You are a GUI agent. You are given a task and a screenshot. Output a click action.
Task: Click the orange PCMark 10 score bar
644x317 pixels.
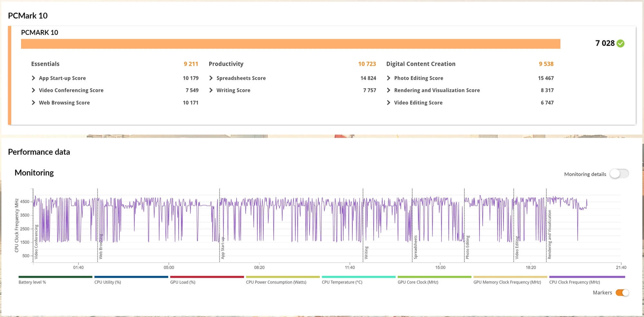pos(290,44)
